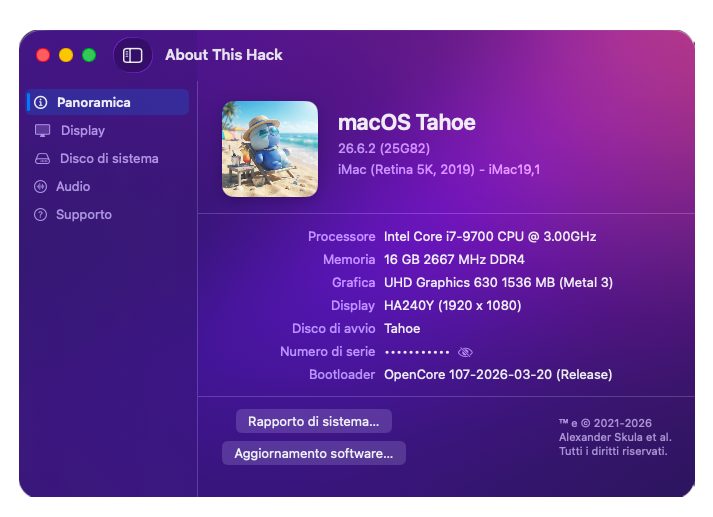Click the iMac (Retina 5K, 2019) model text
The image size is (713, 517).
point(439,170)
